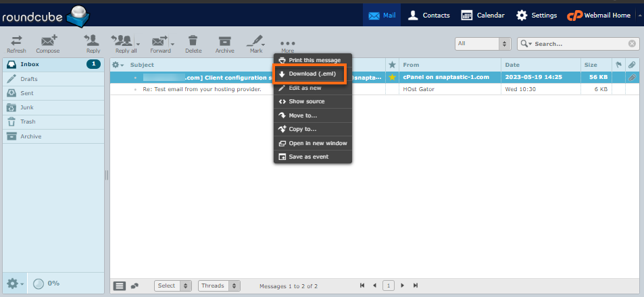This screenshot has width=644, height=297.
Task: Click the paperclip on the cPanel message row
Action: [632, 77]
